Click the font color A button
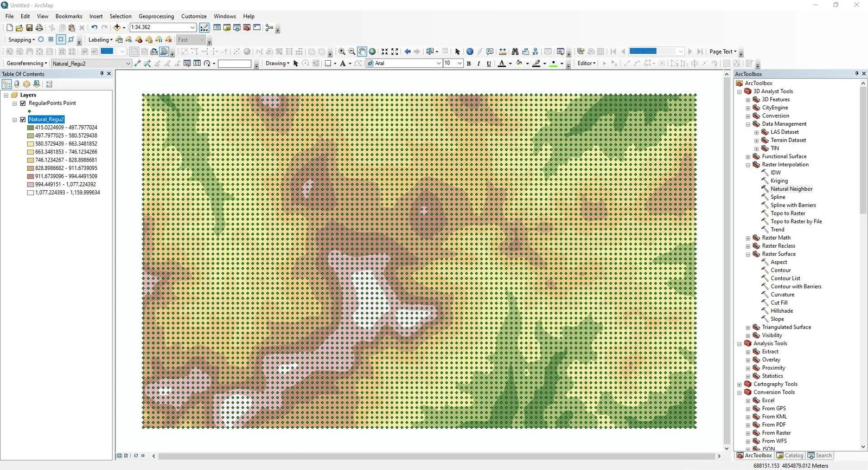This screenshot has width=868, height=470. click(502, 63)
